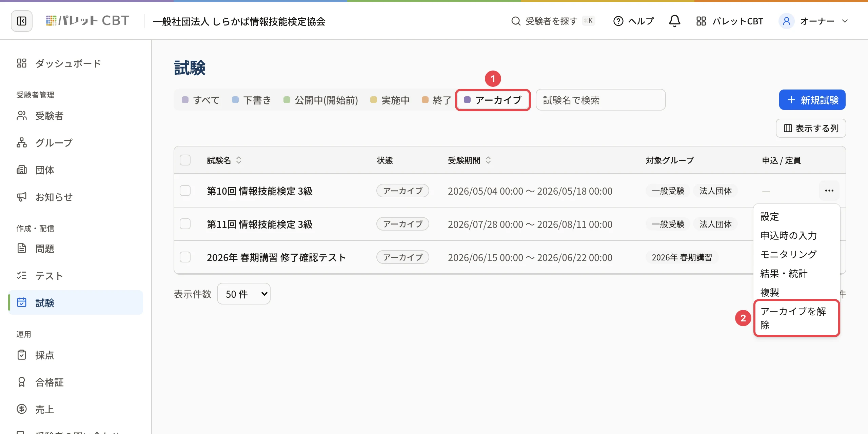Choose アーカイブを解除 in the context menu
This screenshot has width=868, height=434.
tap(797, 318)
